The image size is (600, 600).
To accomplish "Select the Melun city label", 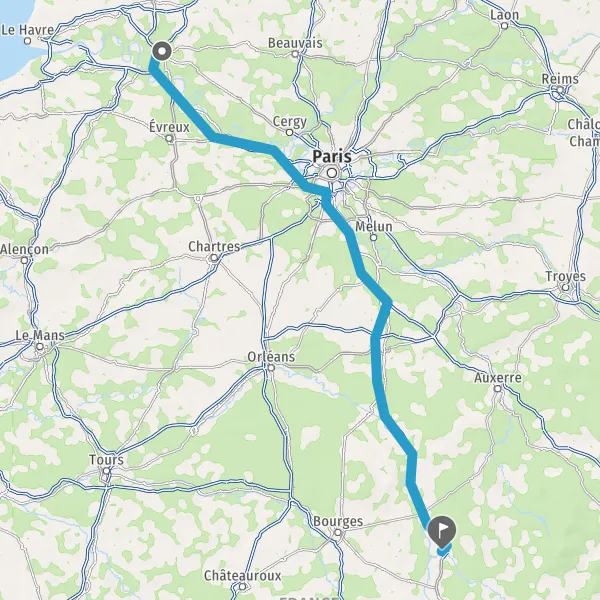I will pos(373,227).
